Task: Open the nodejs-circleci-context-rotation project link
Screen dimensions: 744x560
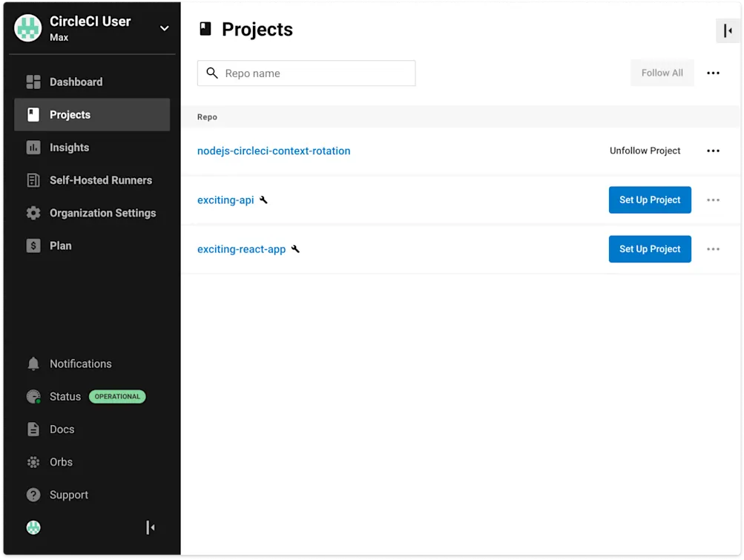Action: click(273, 151)
